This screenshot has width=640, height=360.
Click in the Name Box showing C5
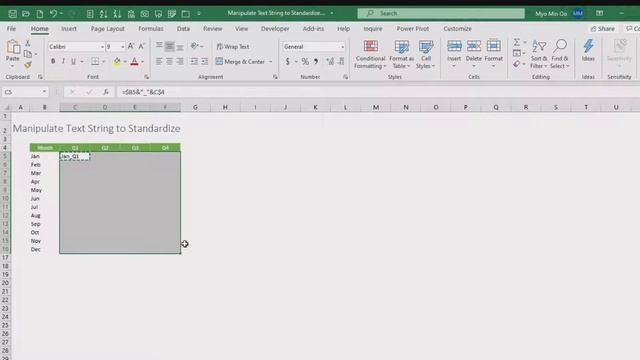click(x=21, y=92)
